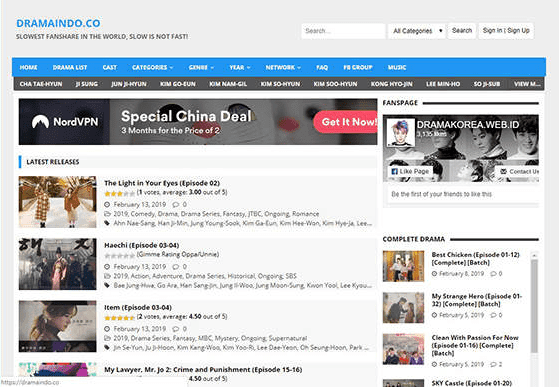Open the Haechi thumbnail image

coord(57,264)
